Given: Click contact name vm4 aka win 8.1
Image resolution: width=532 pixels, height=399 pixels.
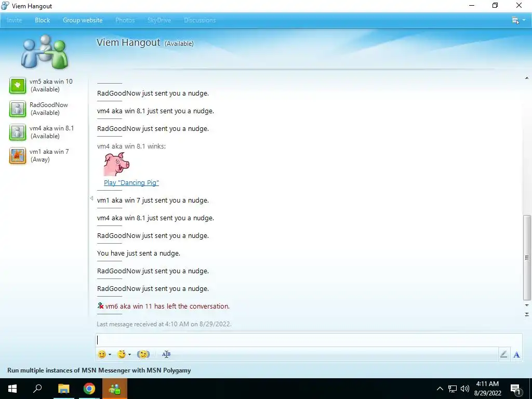Looking at the screenshot, I should point(51,128).
